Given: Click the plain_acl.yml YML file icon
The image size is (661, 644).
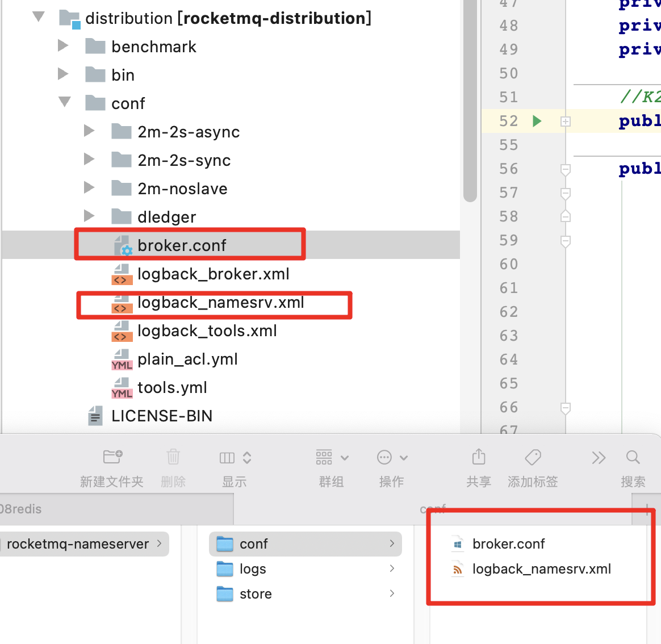Looking at the screenshot, I should 122,359.
